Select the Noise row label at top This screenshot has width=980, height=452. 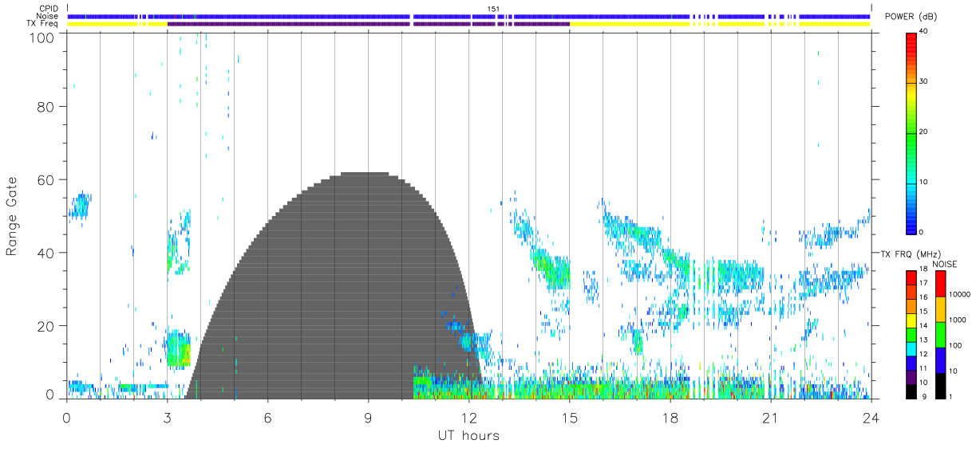click(46, 15)
